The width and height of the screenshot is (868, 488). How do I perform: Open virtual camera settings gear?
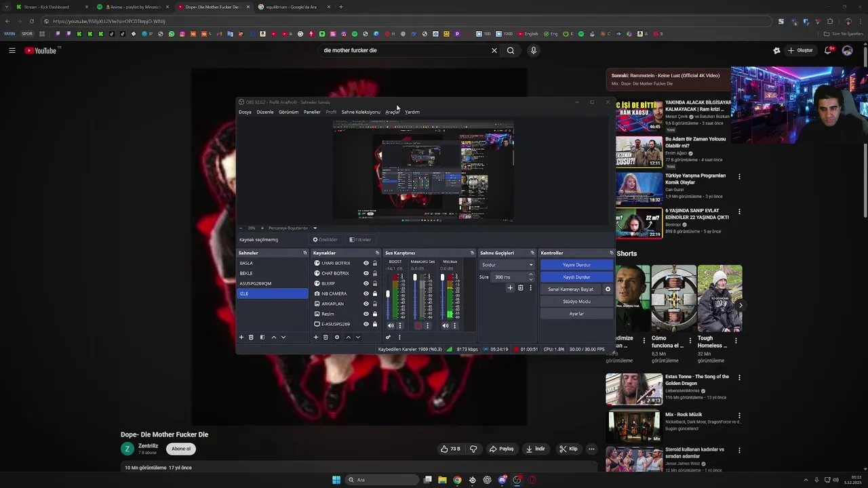point(608,289)
